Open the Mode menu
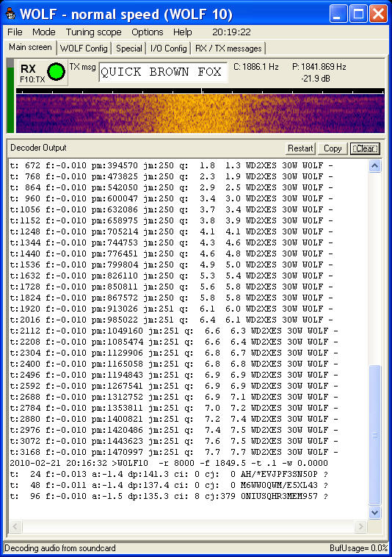 (x=43, y=32)
